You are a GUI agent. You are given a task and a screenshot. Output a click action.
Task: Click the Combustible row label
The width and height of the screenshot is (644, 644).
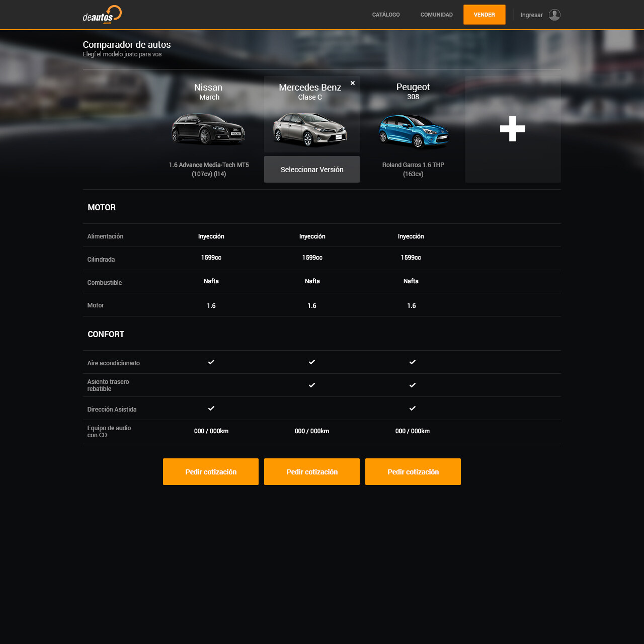coord(105,283)
